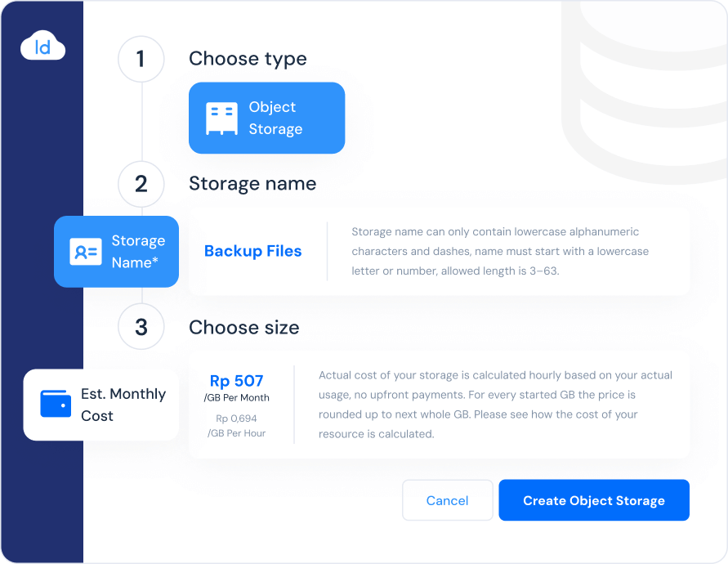Click the step 2 circle

click(141, 184)
